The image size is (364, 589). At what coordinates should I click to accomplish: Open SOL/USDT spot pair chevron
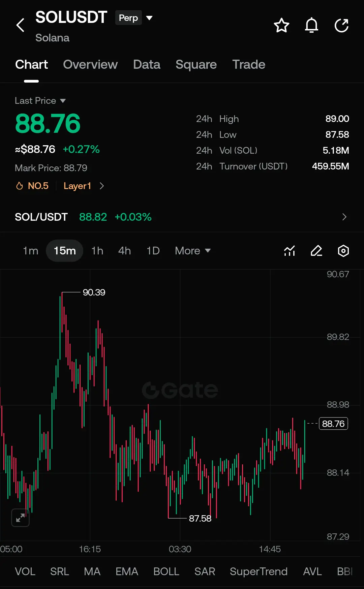(x=344, y=217)
